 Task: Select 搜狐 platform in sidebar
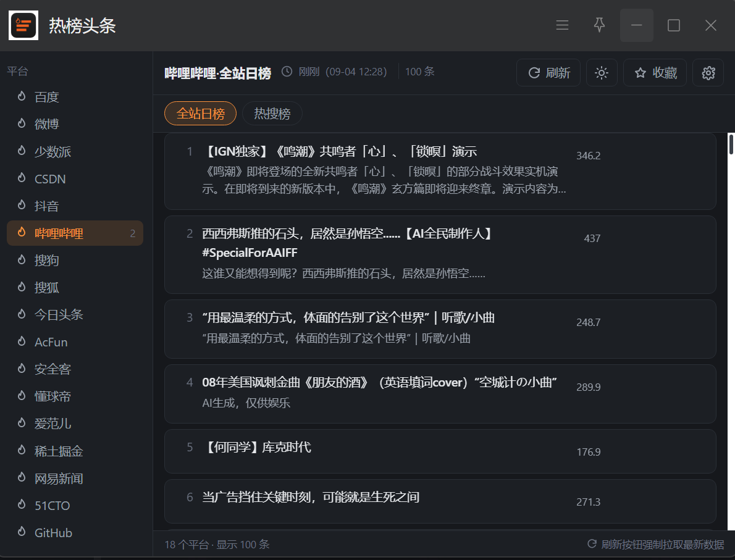tap(75, 287)
